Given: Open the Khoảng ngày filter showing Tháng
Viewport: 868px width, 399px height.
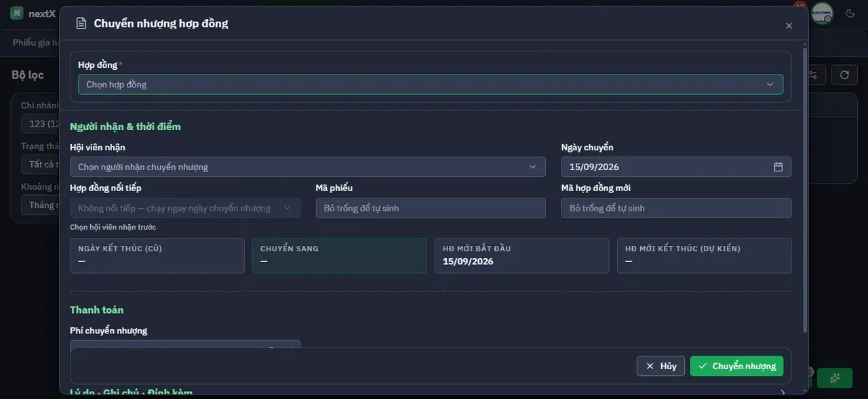Looking at the screenshot, I should click(x=41, y=205).
